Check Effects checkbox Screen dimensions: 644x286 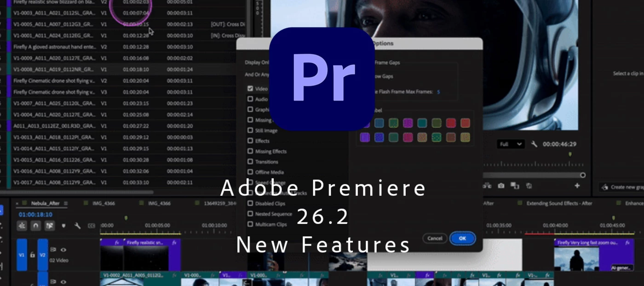coord(250,141)
